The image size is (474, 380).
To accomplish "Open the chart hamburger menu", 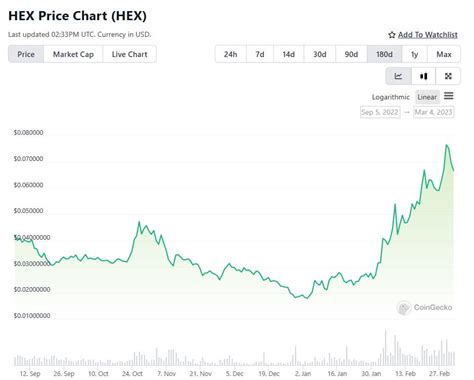I will [x=449, y=96].
